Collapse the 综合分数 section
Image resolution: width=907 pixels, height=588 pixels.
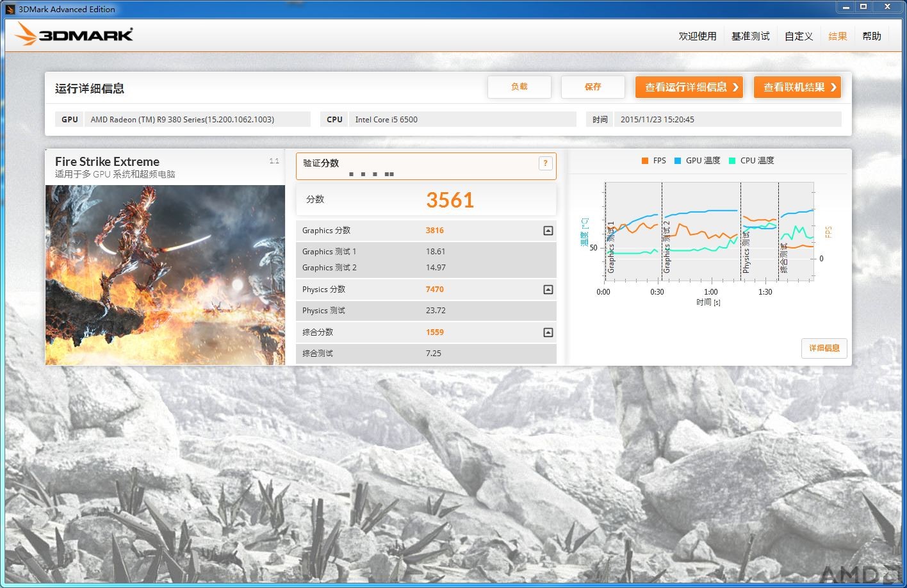click(x=548, y=332)
